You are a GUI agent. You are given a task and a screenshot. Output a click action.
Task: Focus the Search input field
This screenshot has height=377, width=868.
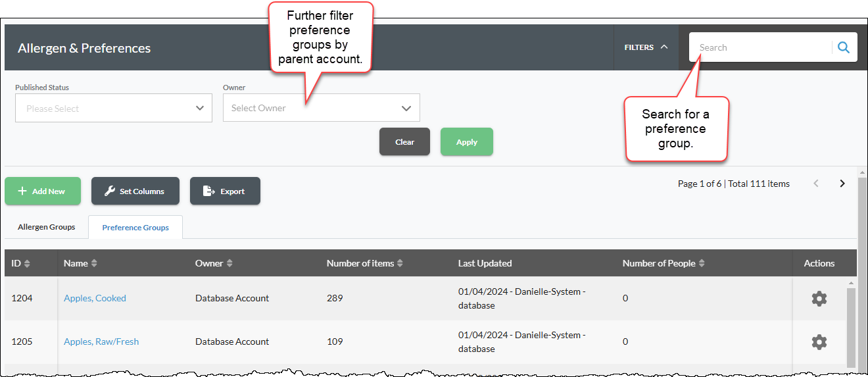coord(761,47)
